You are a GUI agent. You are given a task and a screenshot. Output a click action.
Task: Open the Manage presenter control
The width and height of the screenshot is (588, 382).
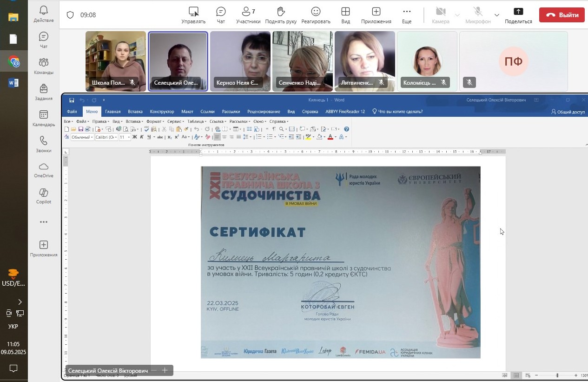tap(193, 15)
